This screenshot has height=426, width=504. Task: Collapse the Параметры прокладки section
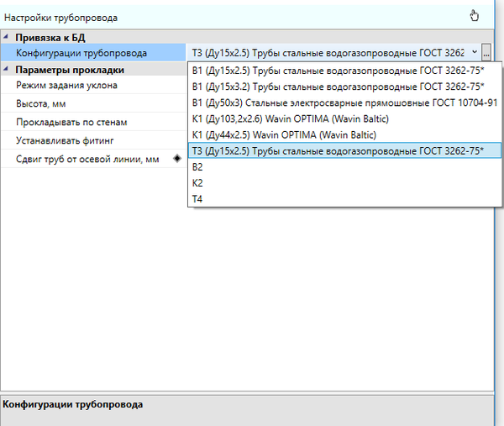coord(6,70)
